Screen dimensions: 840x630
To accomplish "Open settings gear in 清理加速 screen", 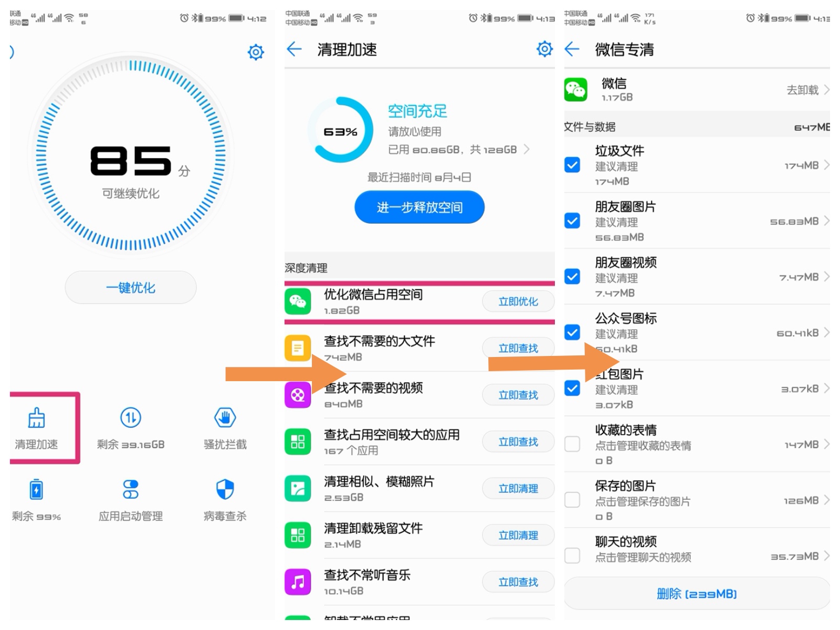I will coord(545,49).
